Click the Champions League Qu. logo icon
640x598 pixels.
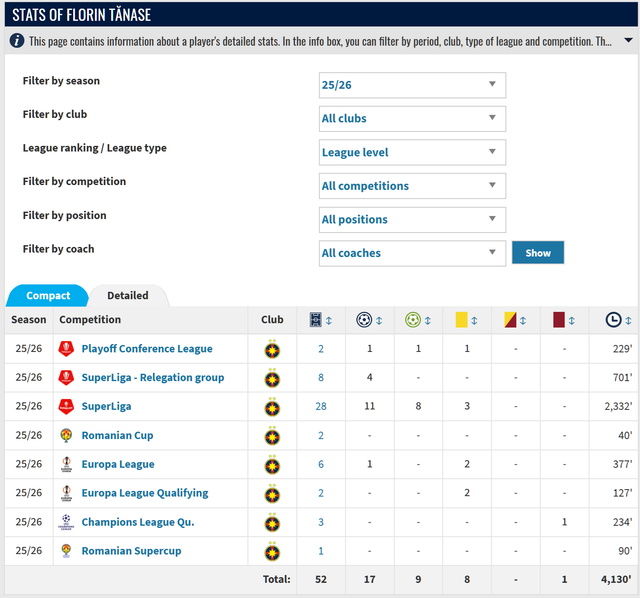tap(66, 522)
